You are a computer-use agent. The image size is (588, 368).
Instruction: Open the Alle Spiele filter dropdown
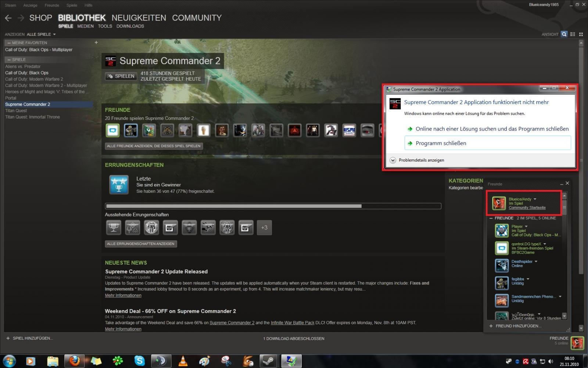pos(41,34)
